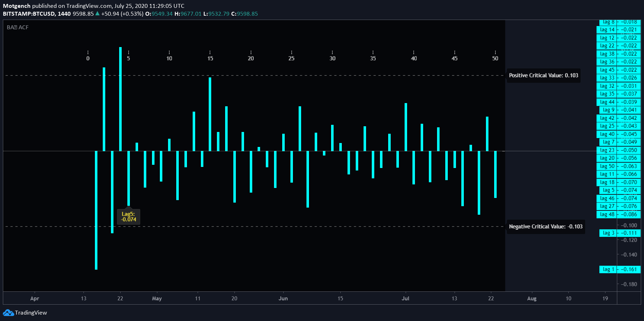Screen dimensions: 644x321
Task: Click the lag 18 -0.070 price label
Action: pos(619,182)
